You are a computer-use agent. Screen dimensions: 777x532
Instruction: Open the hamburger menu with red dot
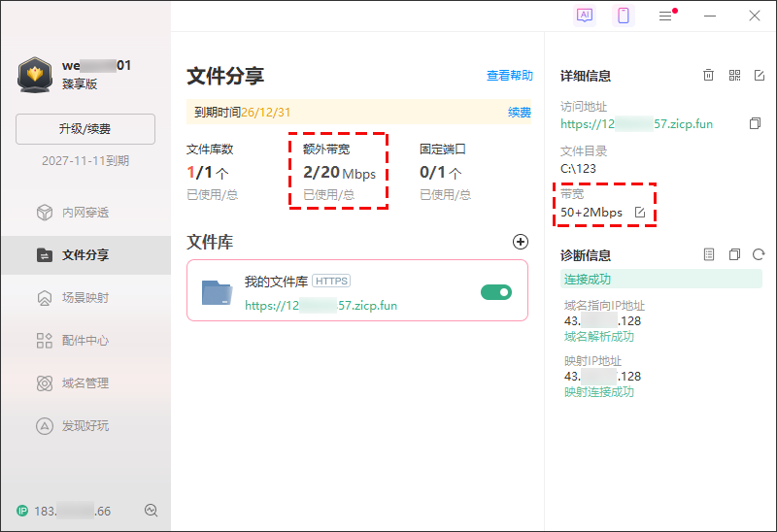pyautogui.click(x=665, y=16)
